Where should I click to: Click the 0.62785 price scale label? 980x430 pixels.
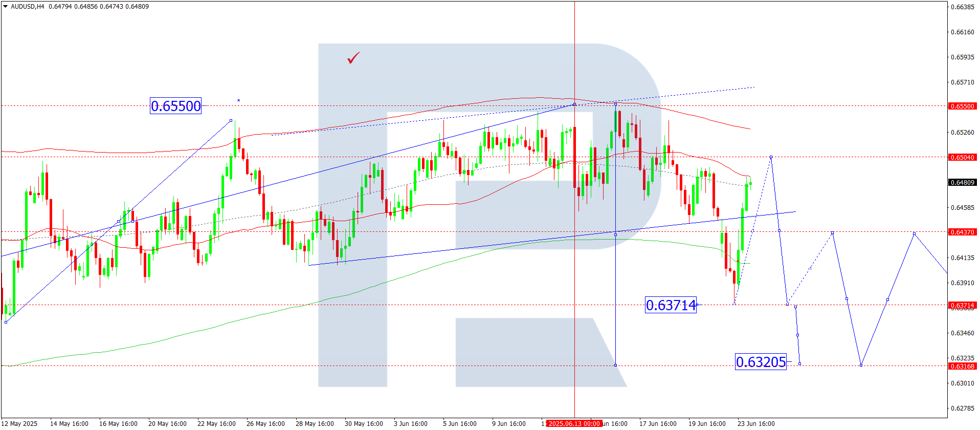(x=962, y=408)
